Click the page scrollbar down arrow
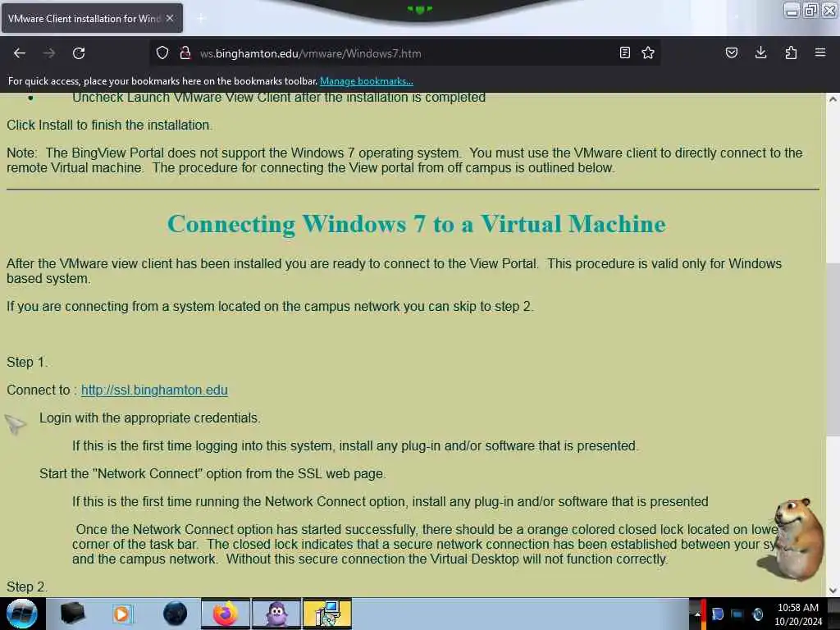840x630 pixels. tap(833, 591)
